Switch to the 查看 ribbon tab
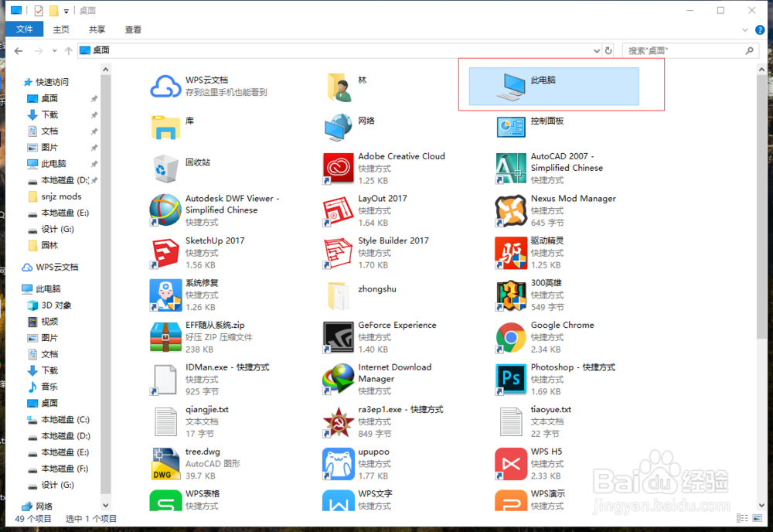This screenshot has width=773, height=532. tap(133, 29)
